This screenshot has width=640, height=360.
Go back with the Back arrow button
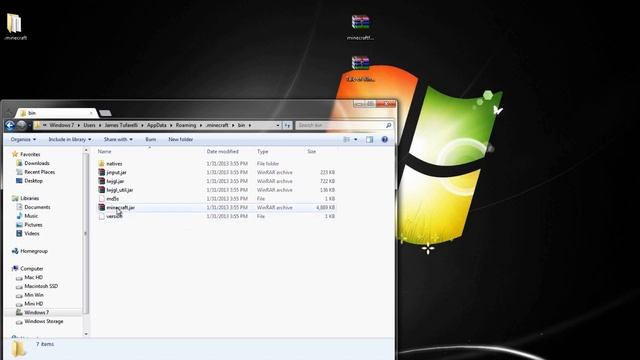click(10, 125)
